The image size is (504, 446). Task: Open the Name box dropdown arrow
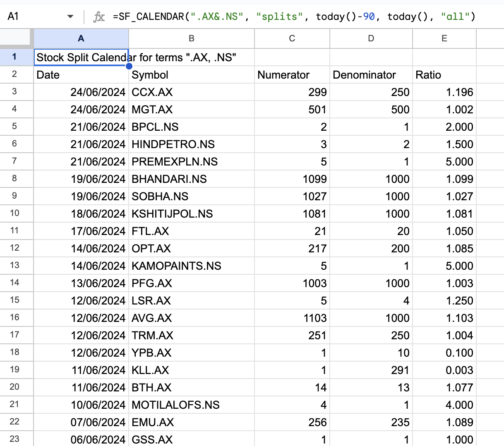pyautogui.click(x=70, y=17)
